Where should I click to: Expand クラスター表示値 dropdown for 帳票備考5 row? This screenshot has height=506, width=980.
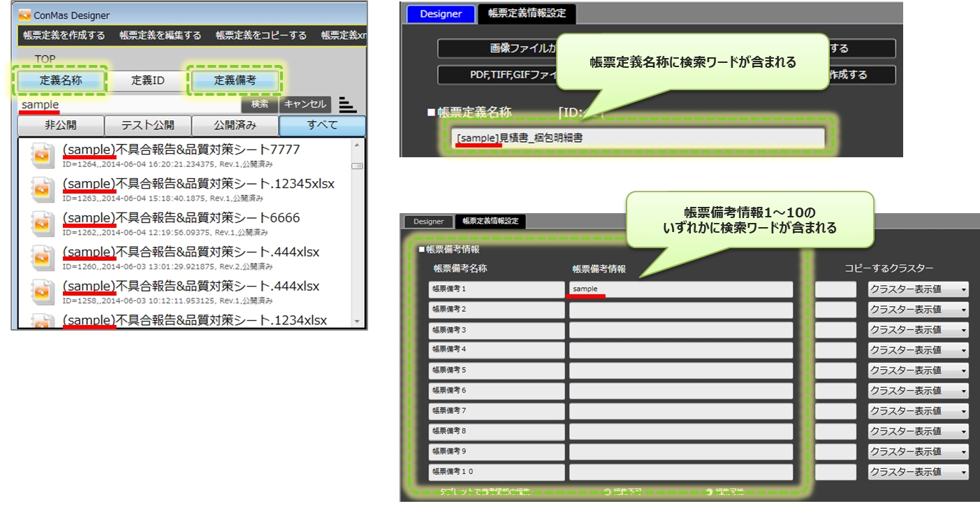point(918,370)
